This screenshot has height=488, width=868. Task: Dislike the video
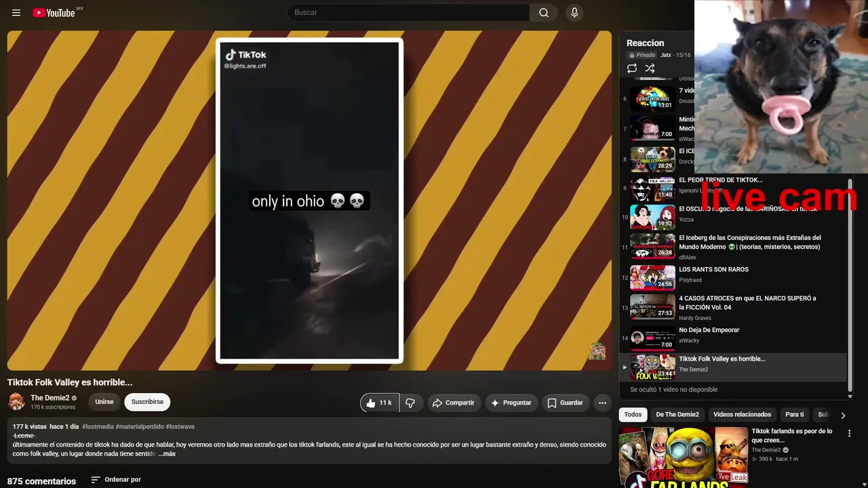(410, 403)
